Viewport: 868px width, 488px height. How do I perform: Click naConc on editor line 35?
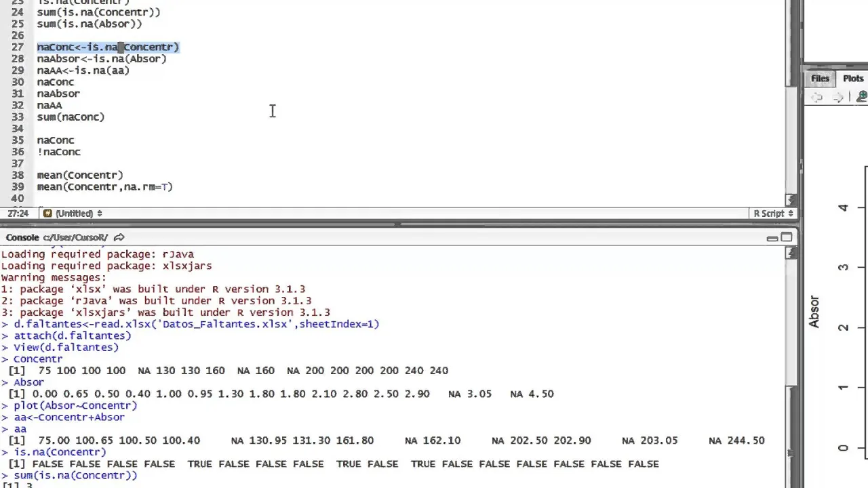click(x=56, y=140)
